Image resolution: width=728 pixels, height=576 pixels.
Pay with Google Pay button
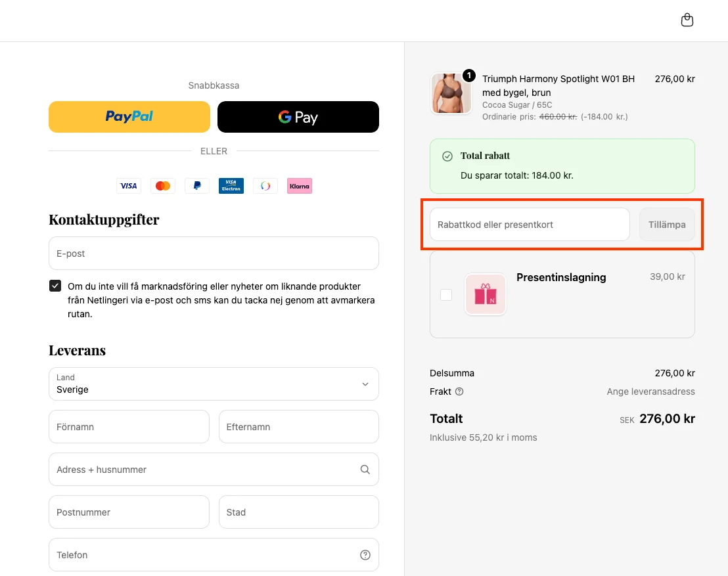298,117
